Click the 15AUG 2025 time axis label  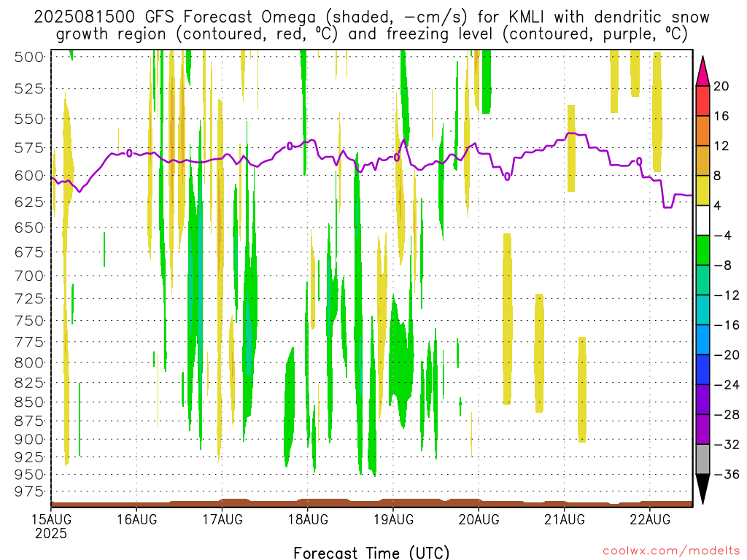(x=51, y=526)
